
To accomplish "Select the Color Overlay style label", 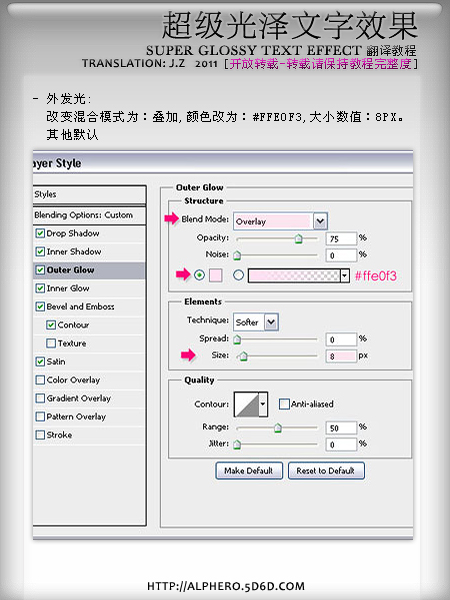I will (x=73, y=380).
